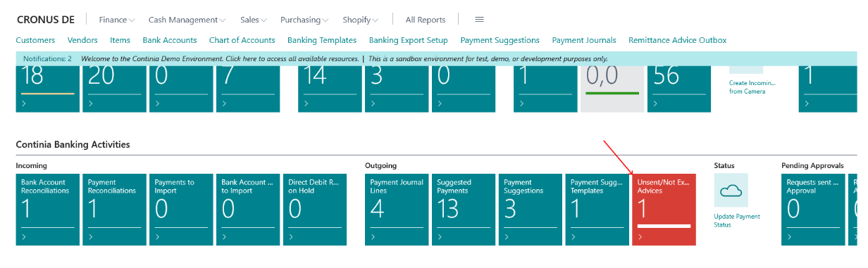Click Update Payment Status label
This screenshot has width=868, height=268.
tap(737, 220)
